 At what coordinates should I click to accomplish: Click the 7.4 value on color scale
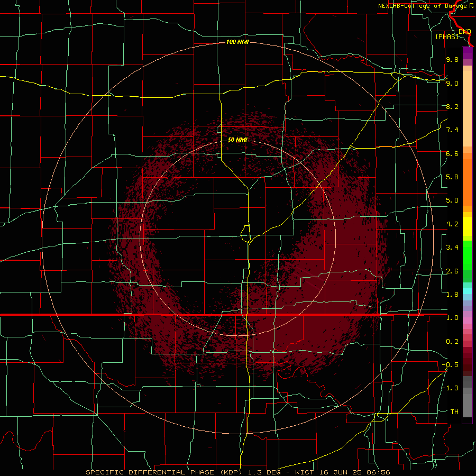(x=452, y=130)
